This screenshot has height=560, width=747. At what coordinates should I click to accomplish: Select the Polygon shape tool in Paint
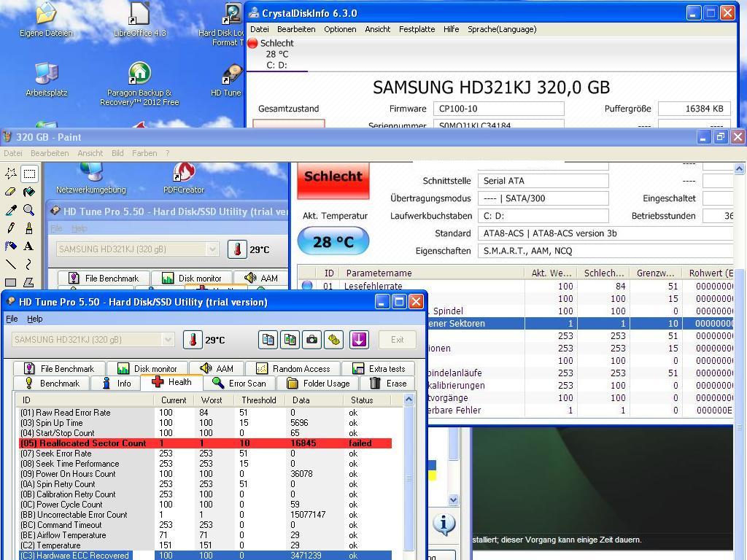(x=29, y=282)
